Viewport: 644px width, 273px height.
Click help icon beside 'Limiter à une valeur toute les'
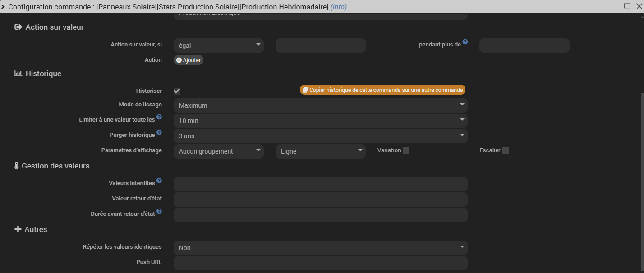coord(159,118)
